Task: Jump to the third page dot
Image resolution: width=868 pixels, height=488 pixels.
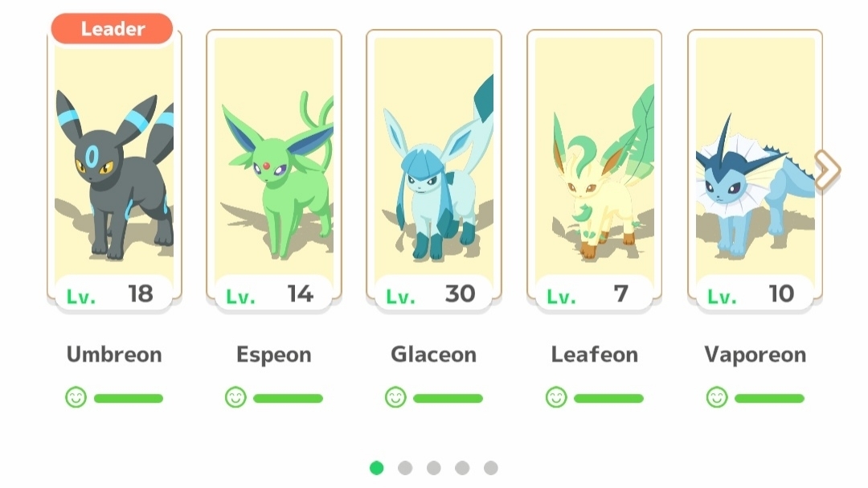Action: coord(433,468)
